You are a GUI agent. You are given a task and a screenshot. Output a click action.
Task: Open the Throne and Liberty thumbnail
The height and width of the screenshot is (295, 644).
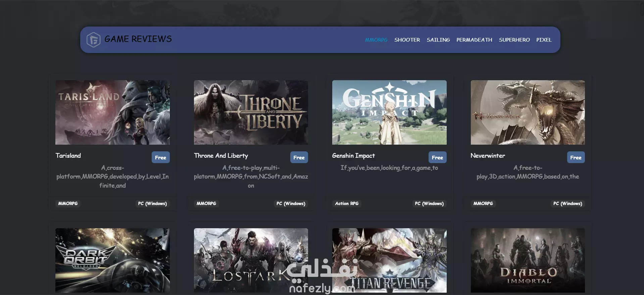tap(251, 112)
